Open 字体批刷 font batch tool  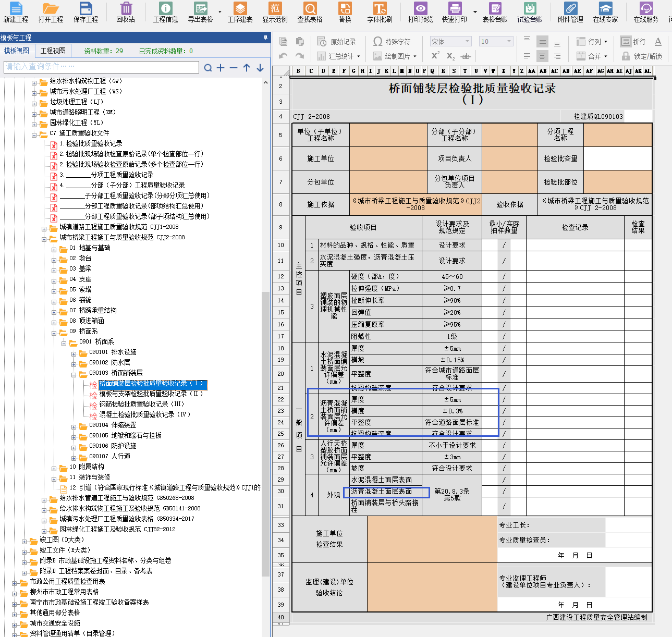point(380,12)
